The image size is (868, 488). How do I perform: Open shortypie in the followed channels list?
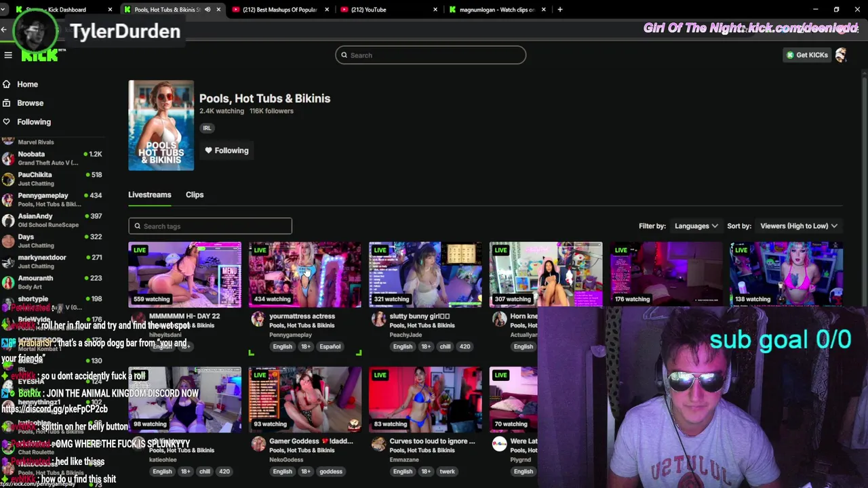(52, 303)
